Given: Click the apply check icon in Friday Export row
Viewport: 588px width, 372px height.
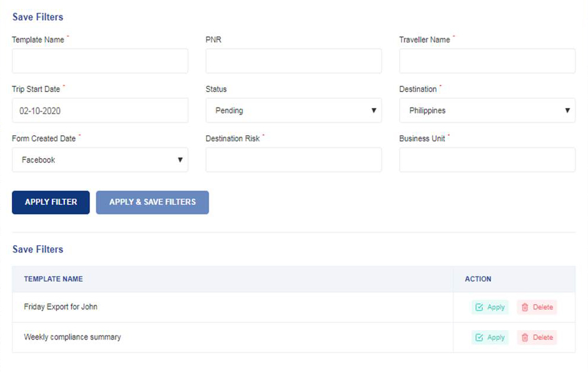Looking at the screenshot, I should click(479, 307).
